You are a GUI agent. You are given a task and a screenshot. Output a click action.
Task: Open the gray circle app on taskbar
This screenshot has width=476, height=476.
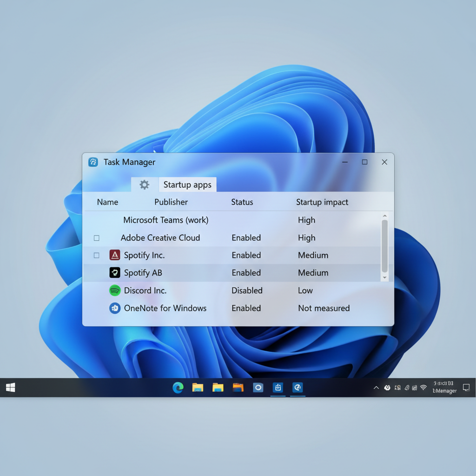[x=258, y=388]
